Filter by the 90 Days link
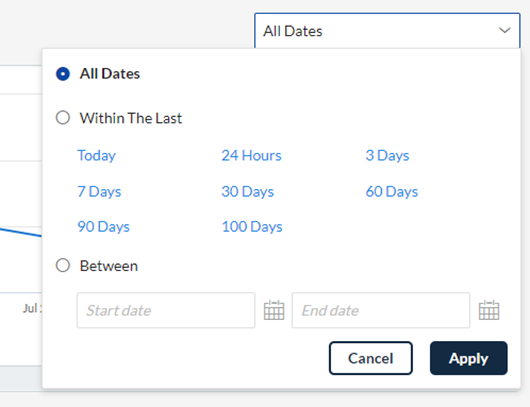Image resolution: width=530 pixels, height=407 pixels. [x=103, y=227]
